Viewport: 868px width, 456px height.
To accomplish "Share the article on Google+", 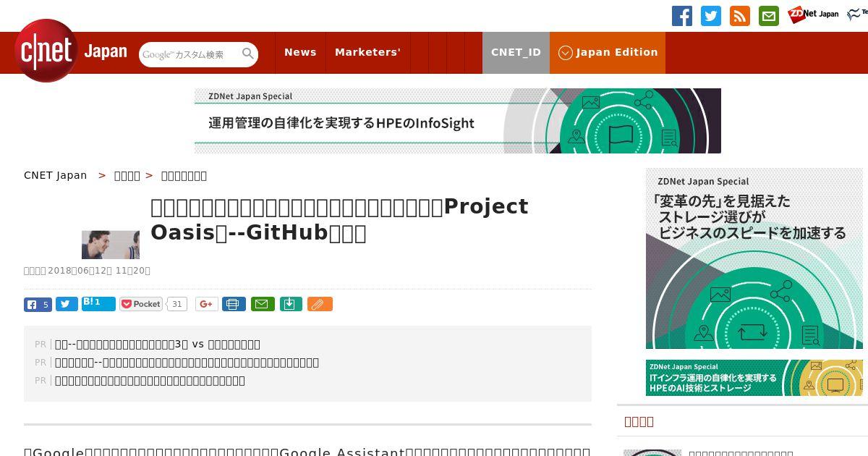I will tap(207, 304).
